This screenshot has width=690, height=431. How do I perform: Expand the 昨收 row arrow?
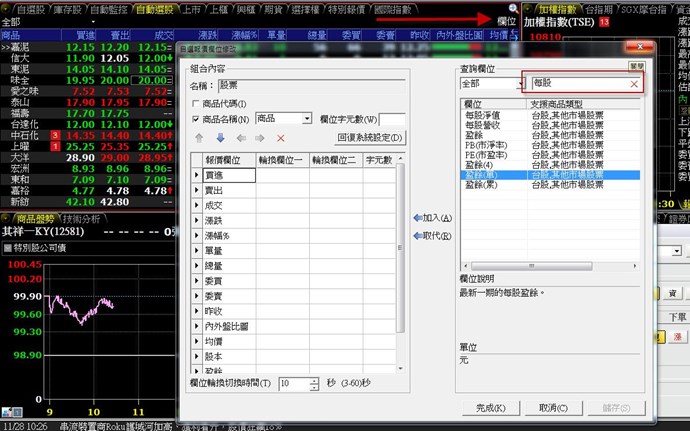[x=196, y=311]
